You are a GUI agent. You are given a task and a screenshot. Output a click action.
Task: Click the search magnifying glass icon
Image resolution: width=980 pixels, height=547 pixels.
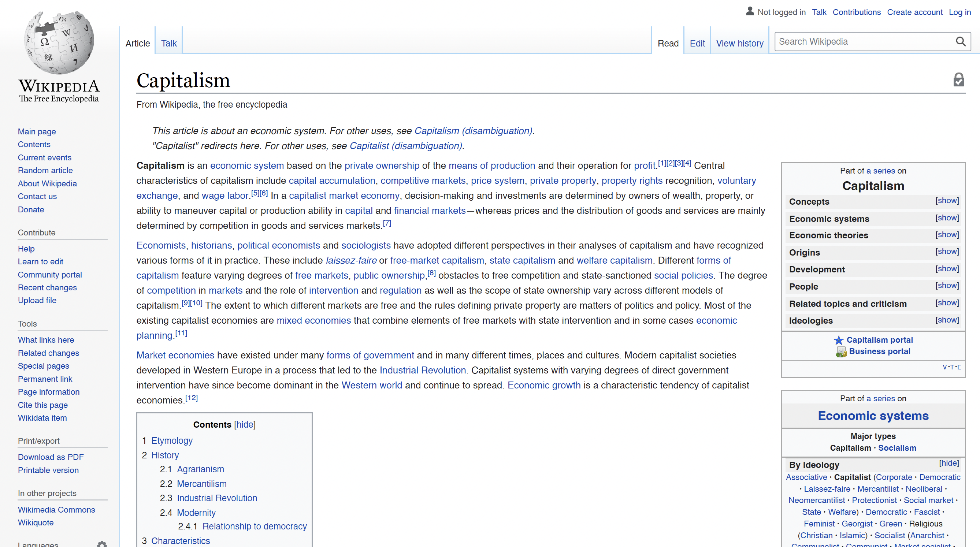tap(961, 41)
